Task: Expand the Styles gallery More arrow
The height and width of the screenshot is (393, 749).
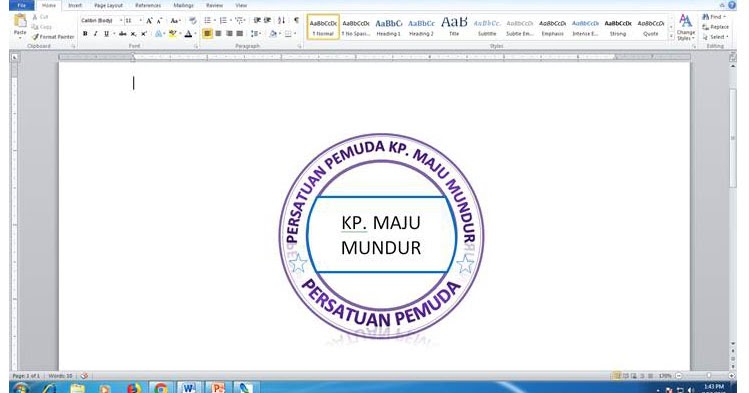Action: (671, 37)
